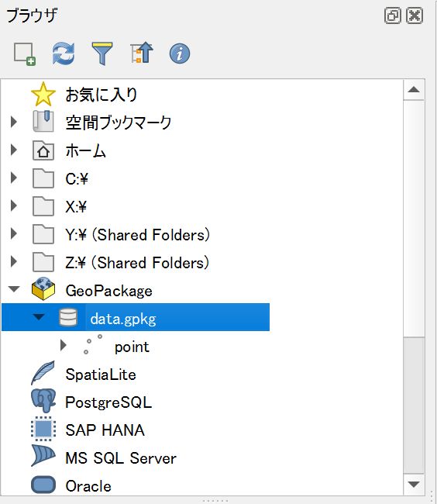Image resolution: width=437 pixels, height=504 pixels.
Task: Click the Y:¥ Shared Folders icon
Action: (43, 234)
